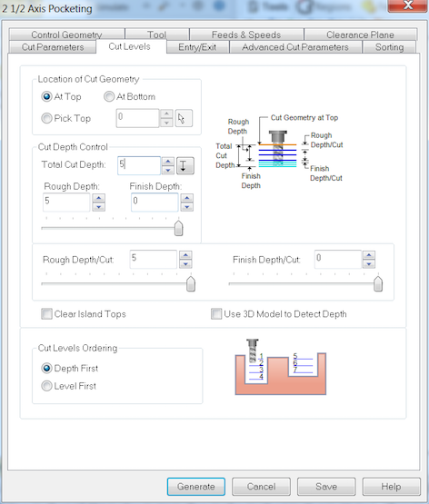
Task: Click the Finish Depth/Cut slider handle
Action: 378,283
